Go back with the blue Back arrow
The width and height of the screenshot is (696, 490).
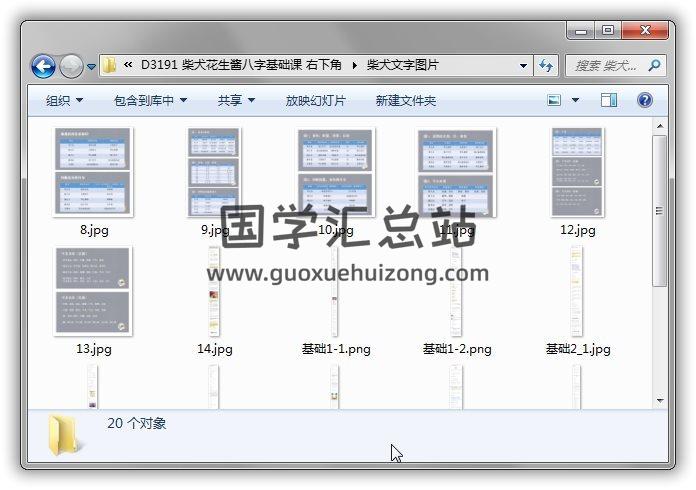[43, 67]
